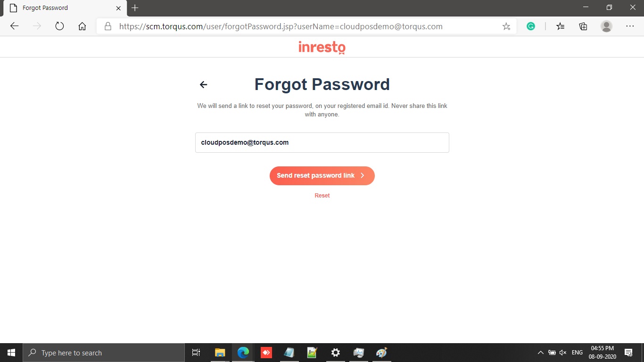Viewport: 644px width, 362px height.
Task: Open the browser profile avatar
Action: coord(606,26)
